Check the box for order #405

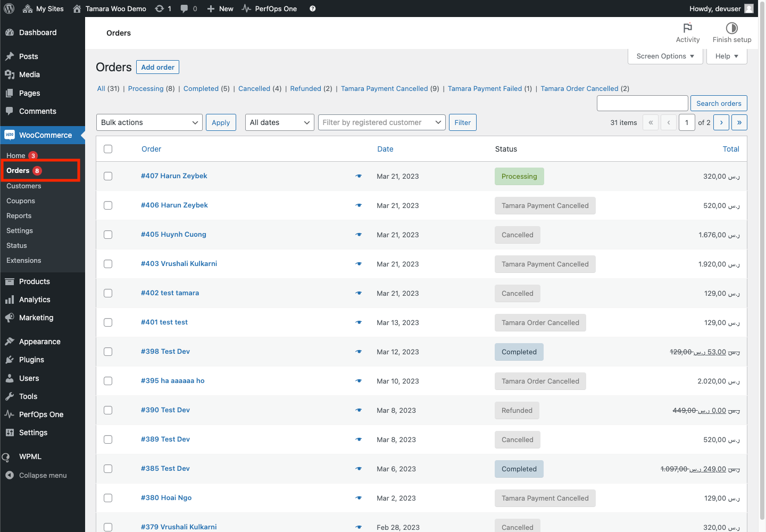click(108, 235)
